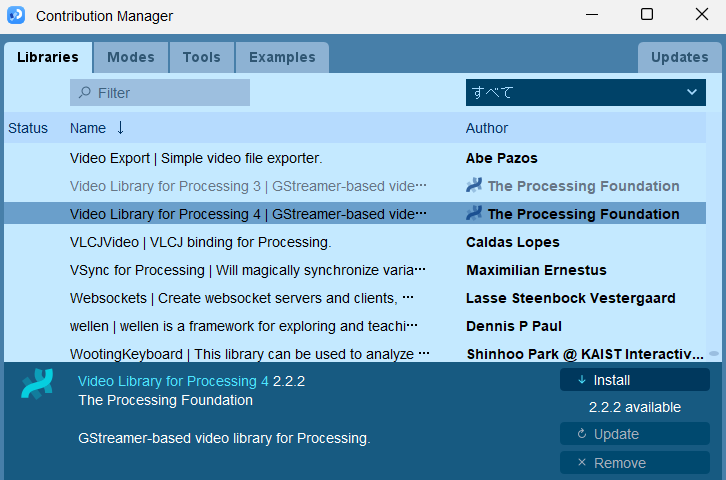The width and height of the screenshot is (726, 480).
Task: Select the wellen library row
Action: (x=355, y=326)
